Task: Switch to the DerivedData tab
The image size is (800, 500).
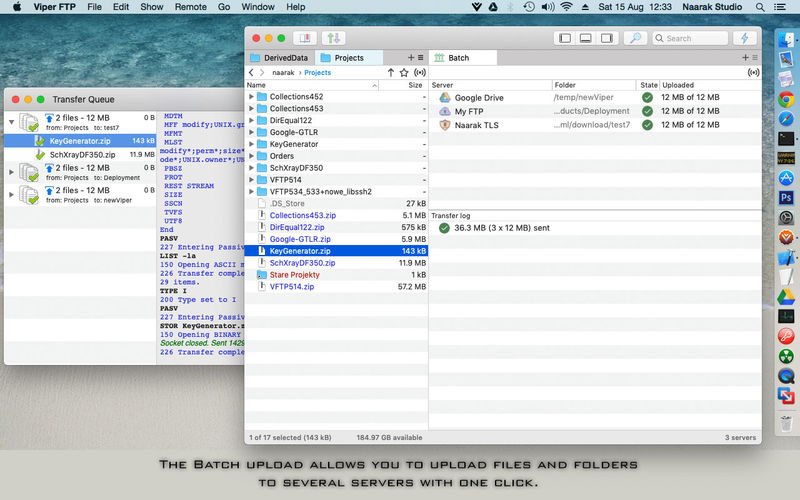Action: tap(285, 58)
